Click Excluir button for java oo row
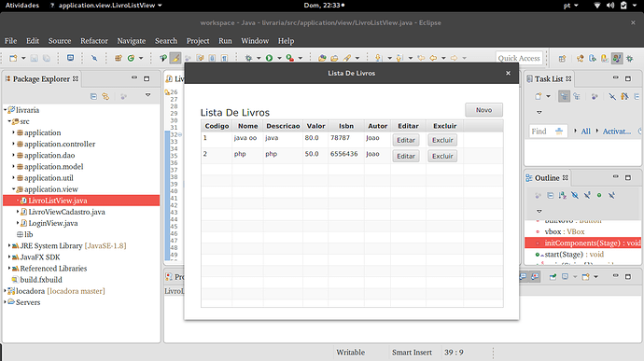 (442, 140)
